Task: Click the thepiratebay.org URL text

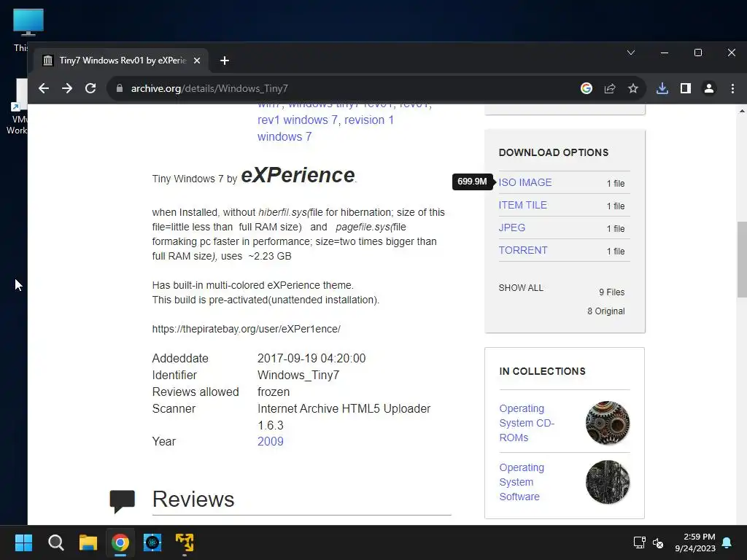Action: (247, 329)
